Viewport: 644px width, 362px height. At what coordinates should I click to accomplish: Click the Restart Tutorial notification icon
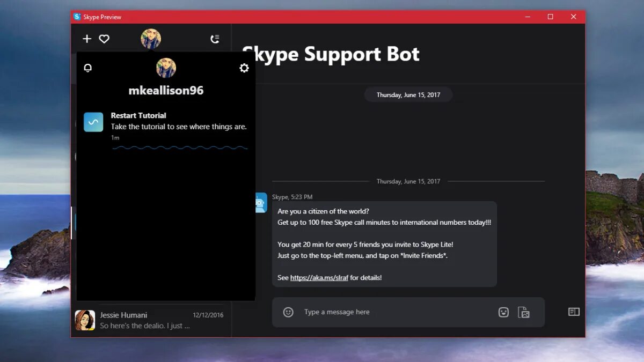93,122
